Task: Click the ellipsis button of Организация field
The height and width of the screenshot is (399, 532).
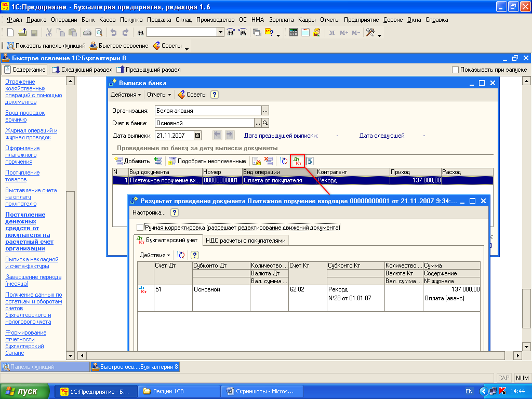Action: click(265, 111)
